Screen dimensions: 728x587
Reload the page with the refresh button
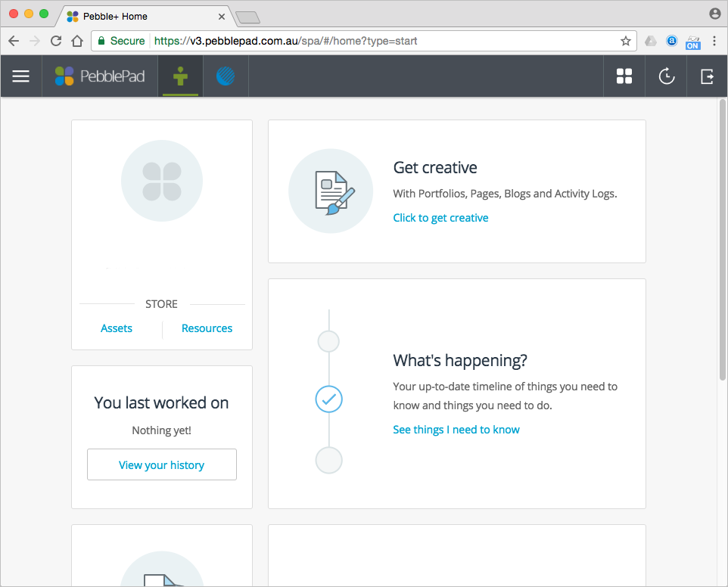[56, 41]
